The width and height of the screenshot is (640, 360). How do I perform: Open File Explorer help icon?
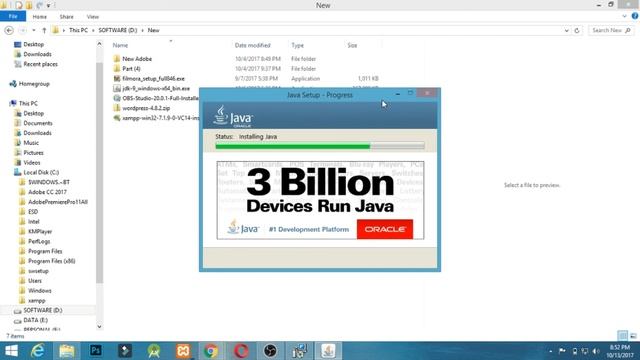click(x=635, y=16)
